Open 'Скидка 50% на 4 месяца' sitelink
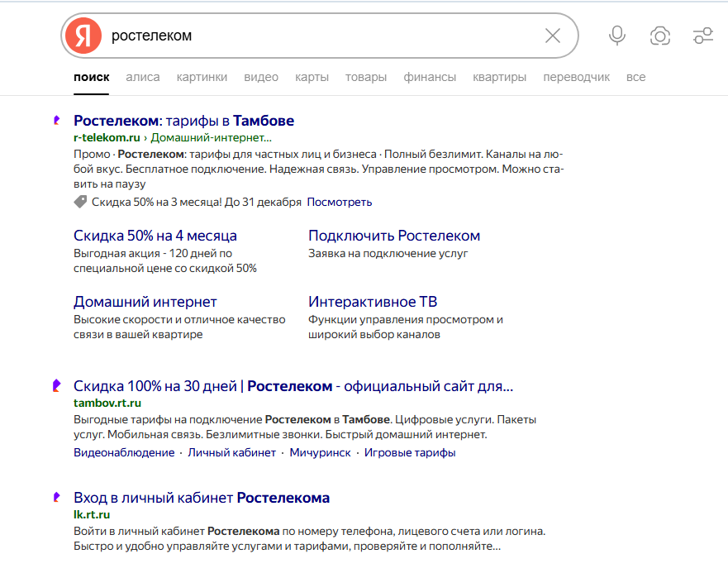 (x=155, y=236)
